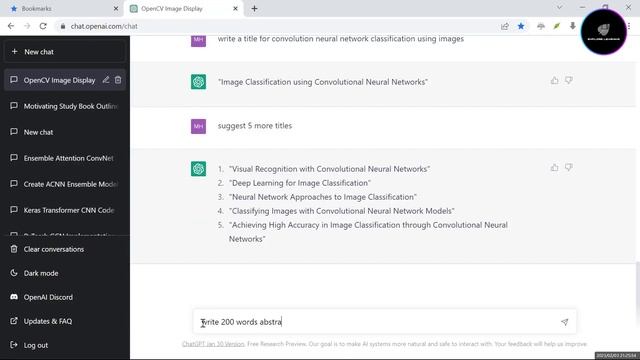Viewport: 640px width, 360px height.
Task: Open Updates & FAQ
Action: tap(65, 321)
